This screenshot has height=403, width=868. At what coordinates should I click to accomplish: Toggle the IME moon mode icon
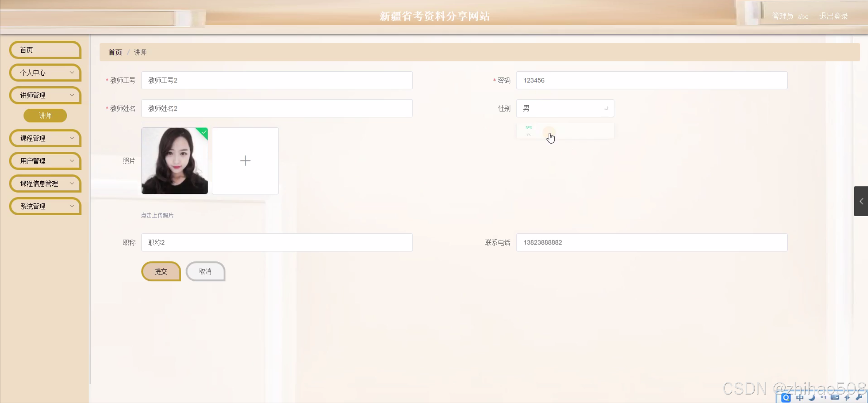[x=812, y=397]
